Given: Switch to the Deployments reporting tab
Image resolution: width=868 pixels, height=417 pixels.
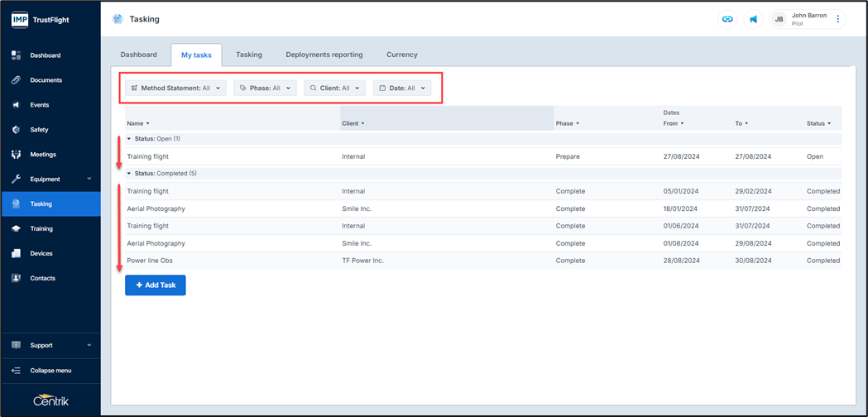Looking at the screenshot, I should pyautogui.click(x=324, y=55).
